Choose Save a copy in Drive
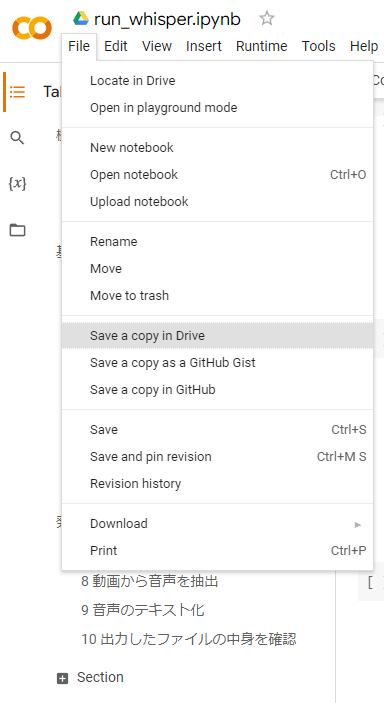Image resolution: width=384 pixels, height=703 pixels. point(218,335)
